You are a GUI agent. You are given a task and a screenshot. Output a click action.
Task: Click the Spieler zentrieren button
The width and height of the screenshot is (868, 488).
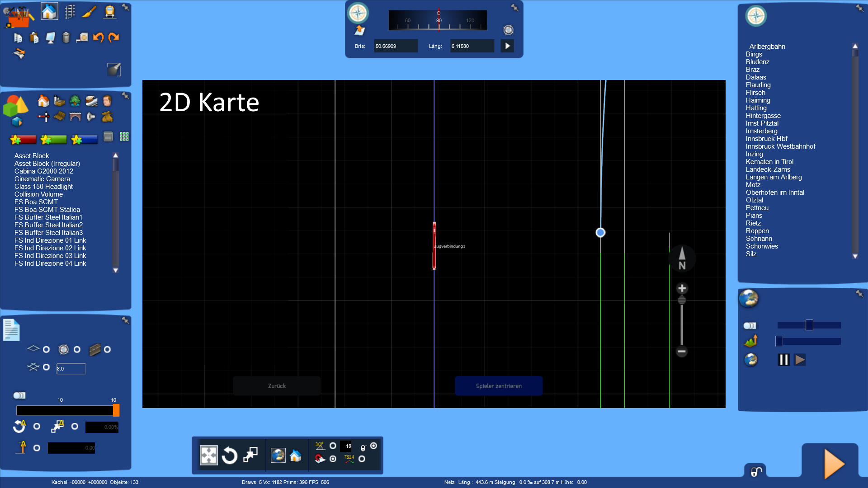pos(499,386)
